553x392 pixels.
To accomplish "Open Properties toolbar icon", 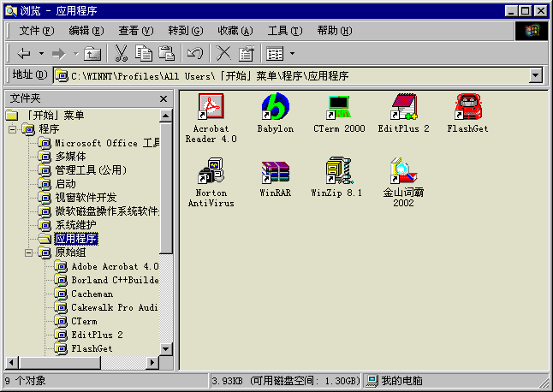I will 247,54.
